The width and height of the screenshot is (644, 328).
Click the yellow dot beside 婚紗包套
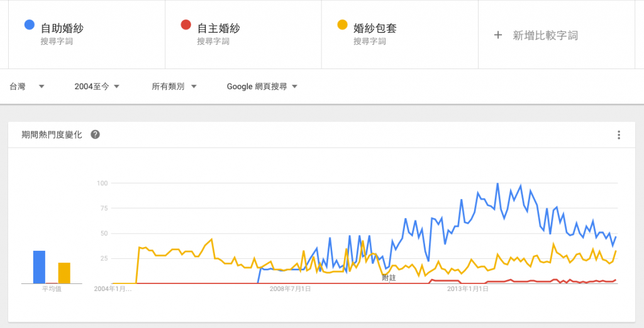(342, 25)
